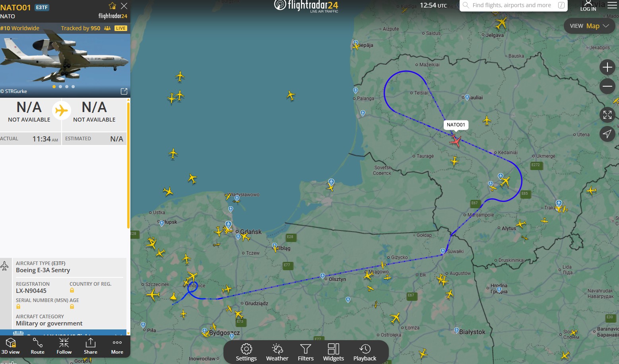Click the lock icon under Age
Screen dimensions: 619x364
tap(72, 307)
